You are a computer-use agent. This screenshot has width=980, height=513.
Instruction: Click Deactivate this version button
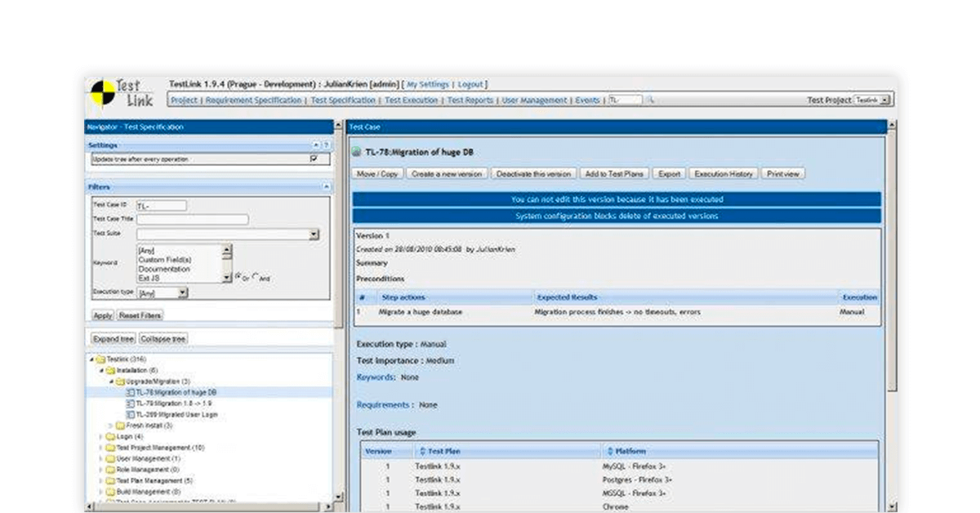pos(534,174)
